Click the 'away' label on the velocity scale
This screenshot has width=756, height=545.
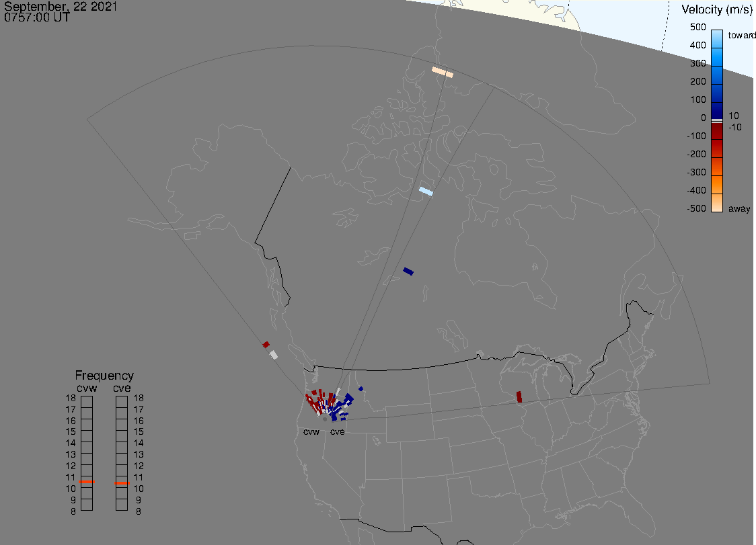tap(739, 208)
